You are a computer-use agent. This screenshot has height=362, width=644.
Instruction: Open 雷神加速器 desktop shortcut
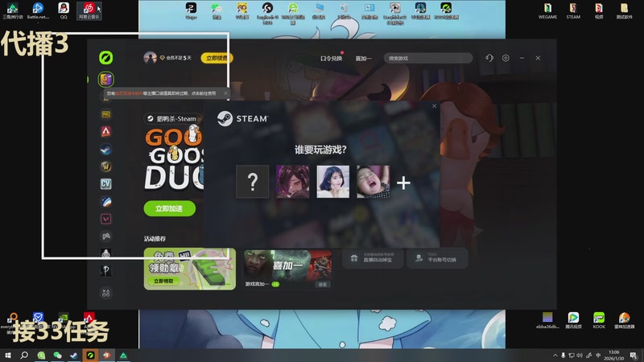click(624, 320)
